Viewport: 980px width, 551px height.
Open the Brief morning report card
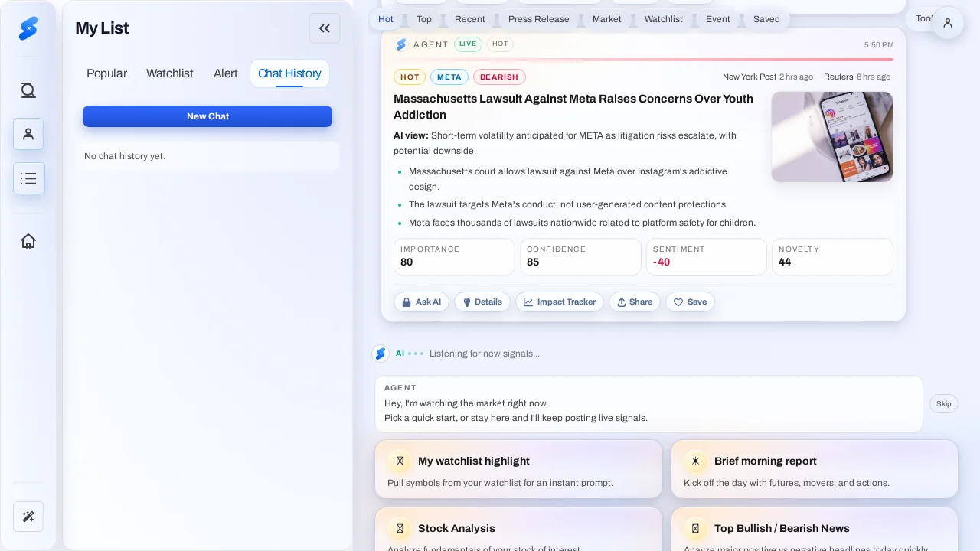(814, 469)
